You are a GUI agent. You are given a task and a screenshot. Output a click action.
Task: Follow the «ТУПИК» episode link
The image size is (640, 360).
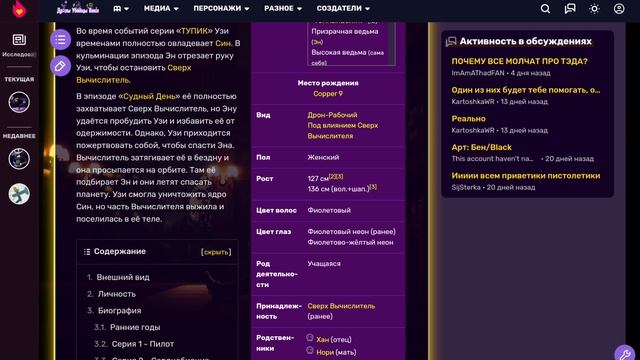tap(194, 31)
